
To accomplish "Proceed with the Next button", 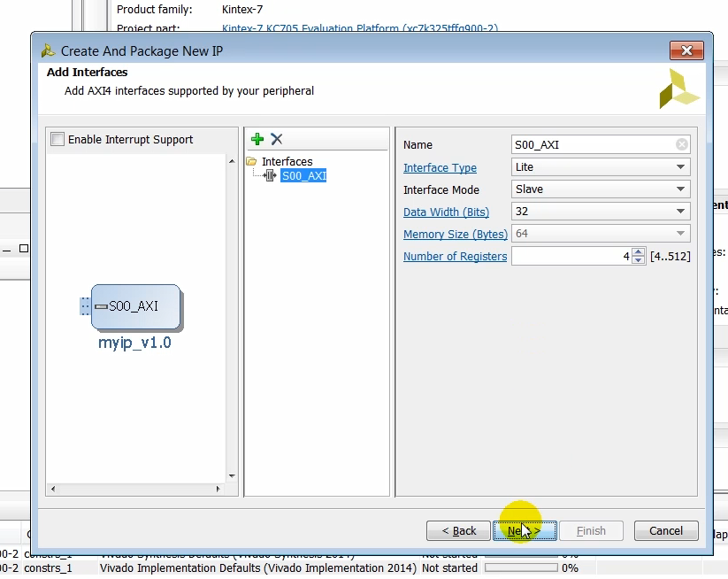I will click(x=525, y=531).
